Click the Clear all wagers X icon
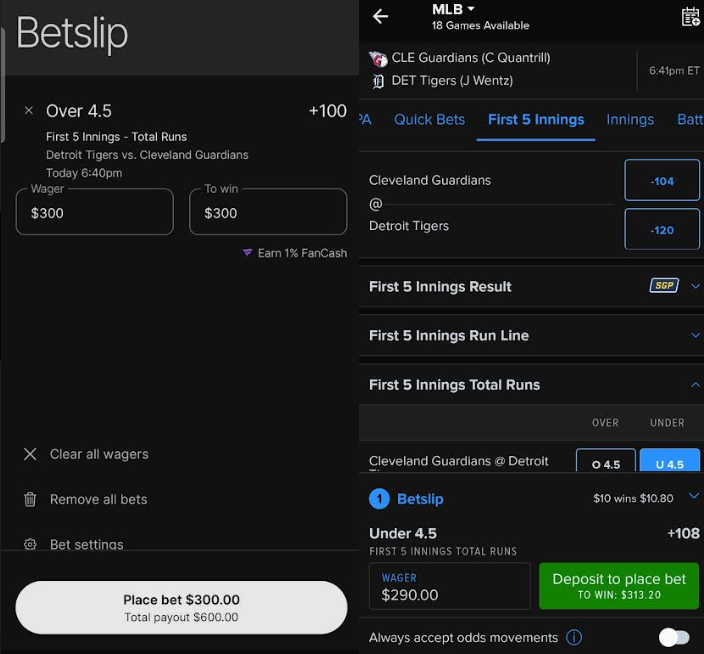Viewport: 704px width, 654px height. coord(30,454)
